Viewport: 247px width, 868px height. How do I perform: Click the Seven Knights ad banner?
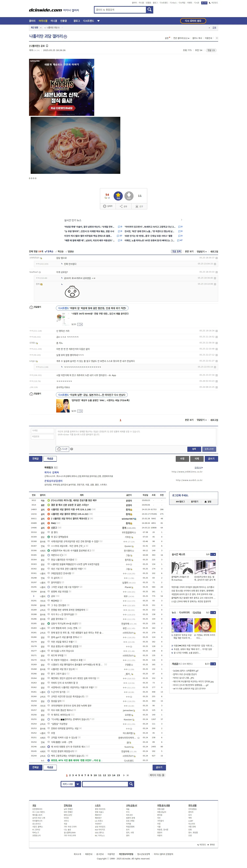click(62, 87)
